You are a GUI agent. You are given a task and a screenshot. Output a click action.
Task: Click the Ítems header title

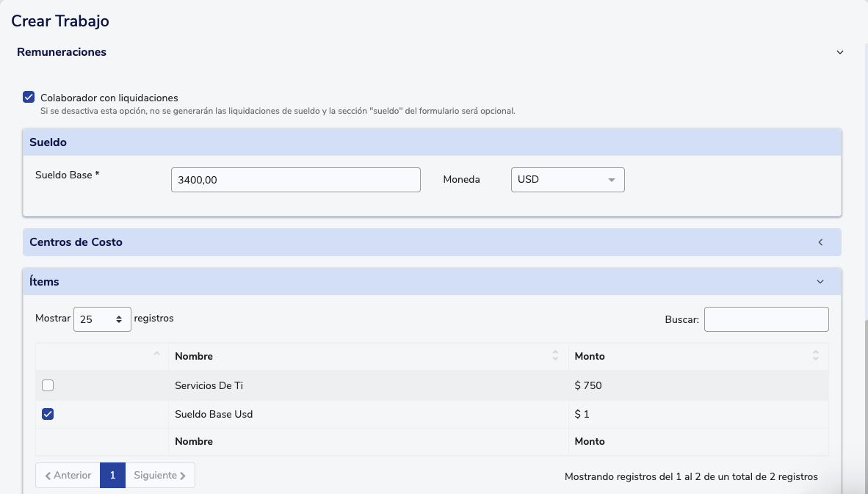44,282
